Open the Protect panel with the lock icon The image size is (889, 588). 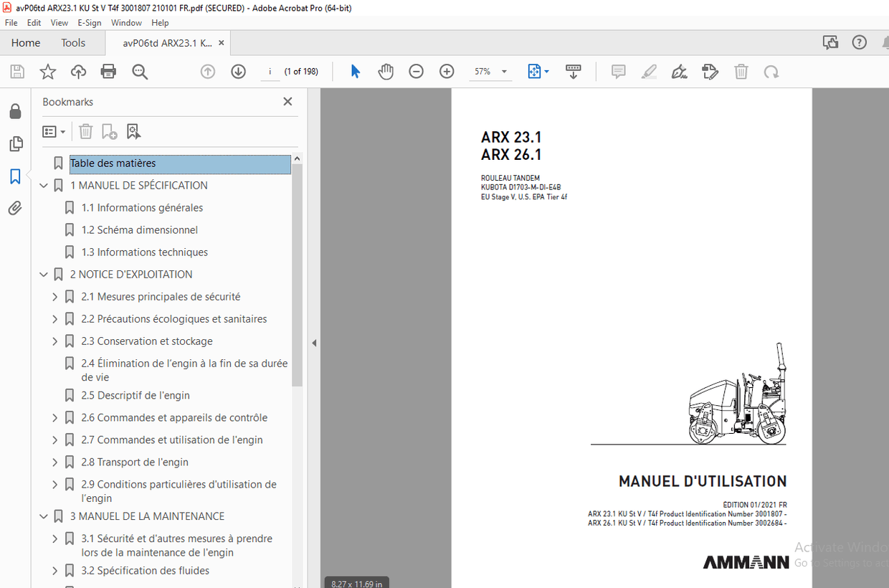point(16,111)
